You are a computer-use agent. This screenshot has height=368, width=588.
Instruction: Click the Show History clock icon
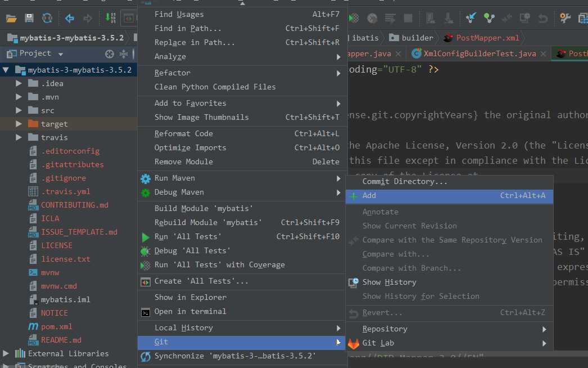(353, 283)
